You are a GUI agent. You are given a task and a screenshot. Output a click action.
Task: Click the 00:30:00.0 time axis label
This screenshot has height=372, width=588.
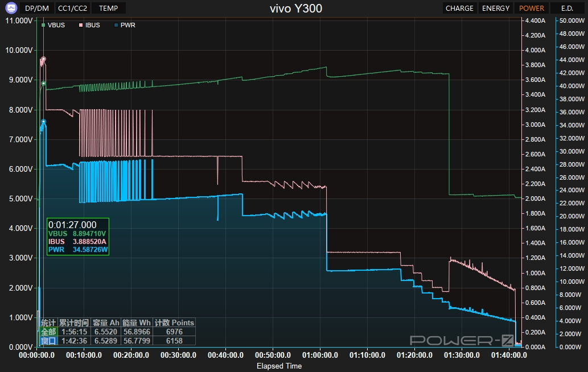pos(179,355)
